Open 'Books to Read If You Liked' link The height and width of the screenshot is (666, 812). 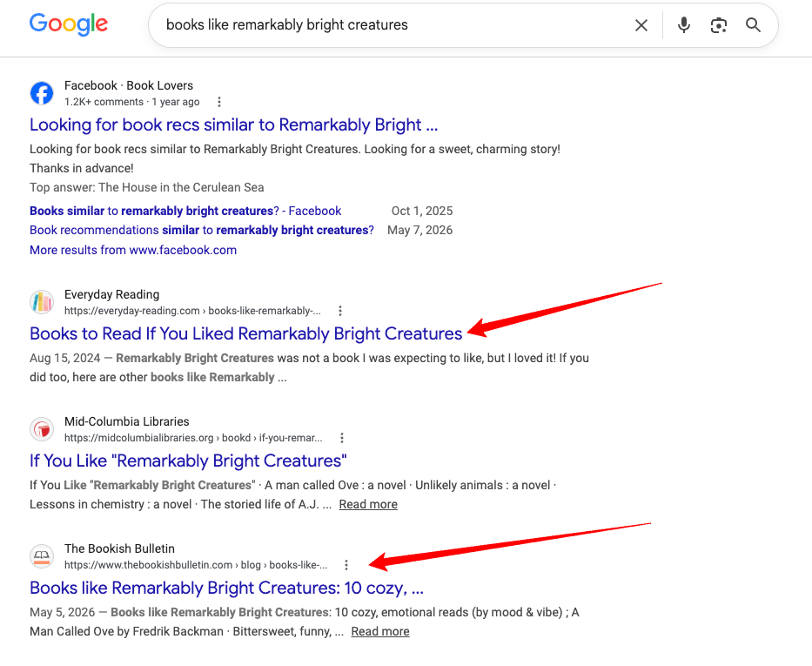pyautogui.click(x=245, y=334)
